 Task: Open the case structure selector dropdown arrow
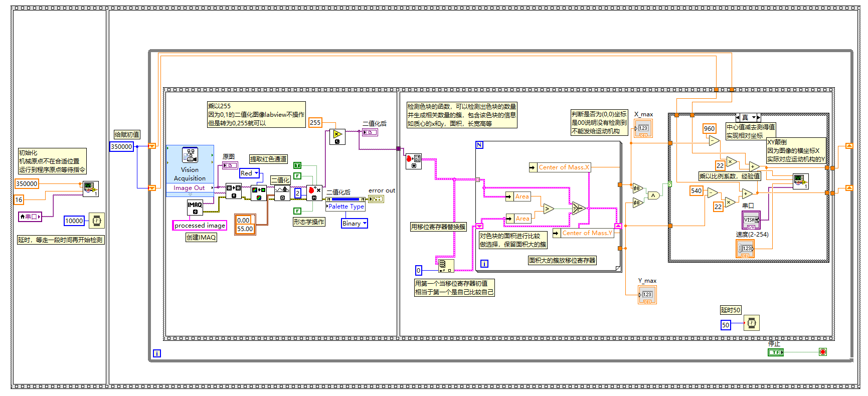(754, 117)
